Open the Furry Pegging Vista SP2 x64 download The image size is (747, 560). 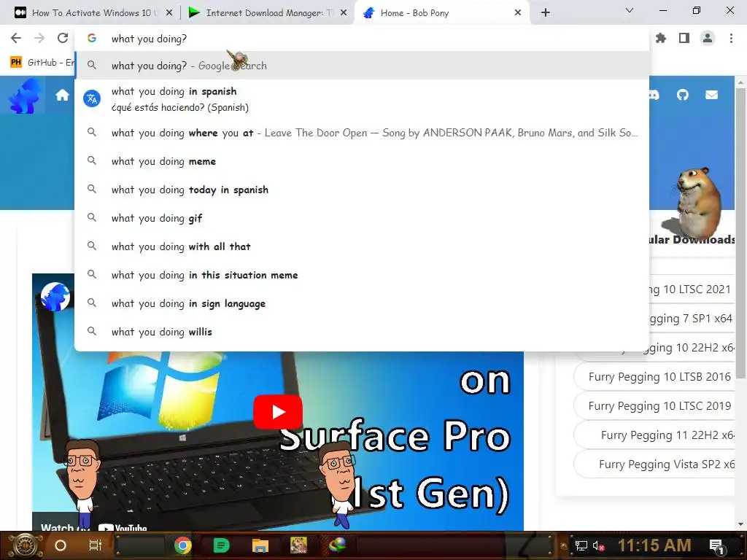(655, 464)
